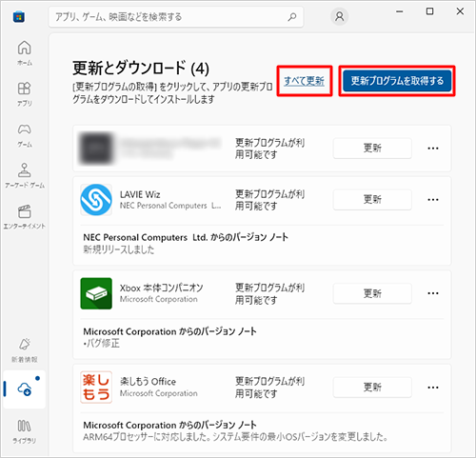Click the blurred app thumbnail icon

point(96,149)
